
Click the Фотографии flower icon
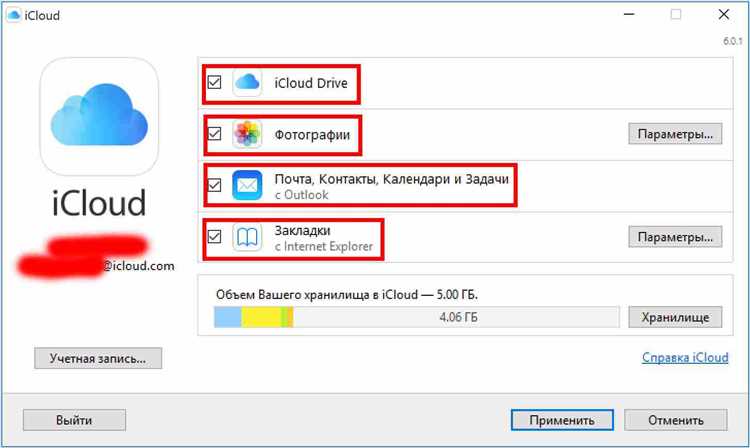(247, 133)
